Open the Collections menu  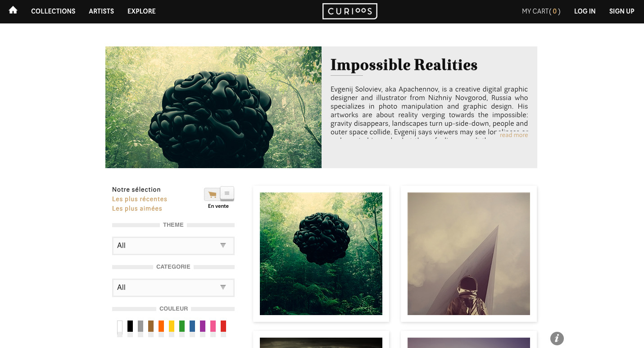(53, 11)
